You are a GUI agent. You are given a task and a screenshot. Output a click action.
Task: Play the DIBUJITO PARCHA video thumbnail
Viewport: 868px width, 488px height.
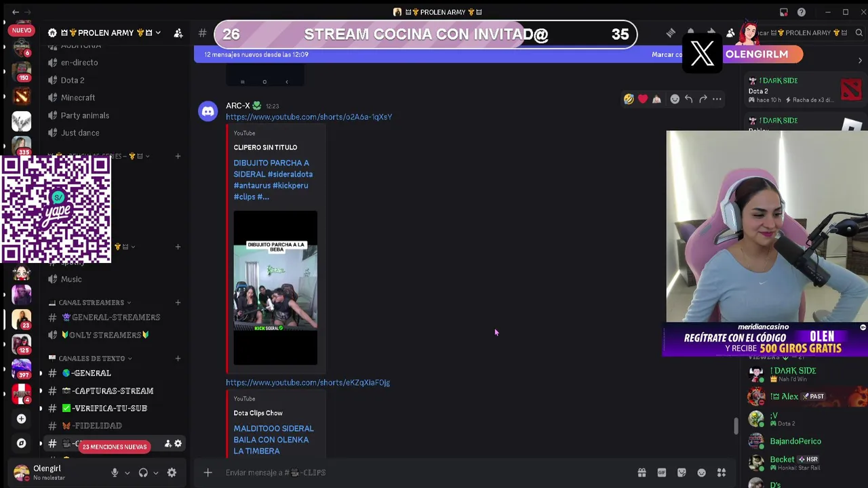point(275,287)
